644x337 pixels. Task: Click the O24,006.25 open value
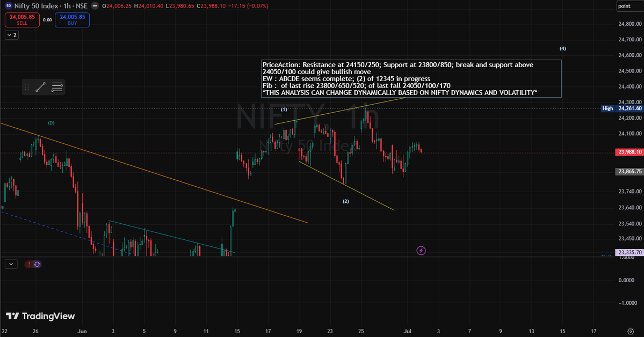coord(117,6)
